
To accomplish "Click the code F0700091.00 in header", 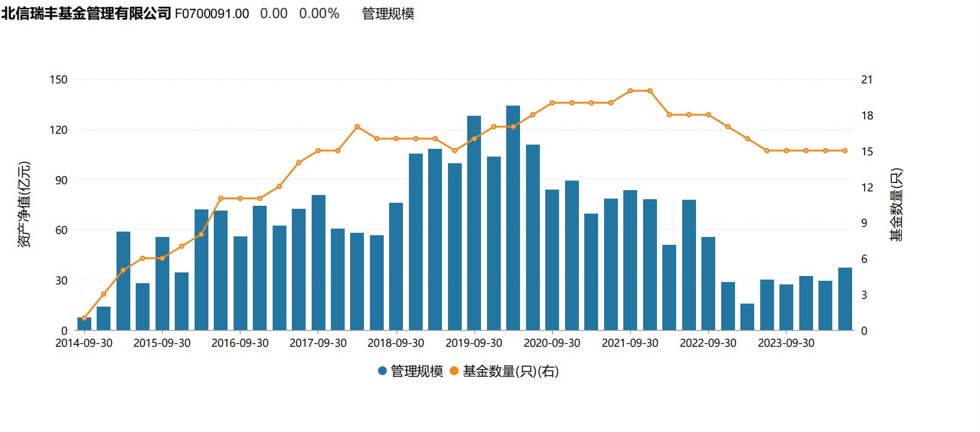I will coord(212,13).
